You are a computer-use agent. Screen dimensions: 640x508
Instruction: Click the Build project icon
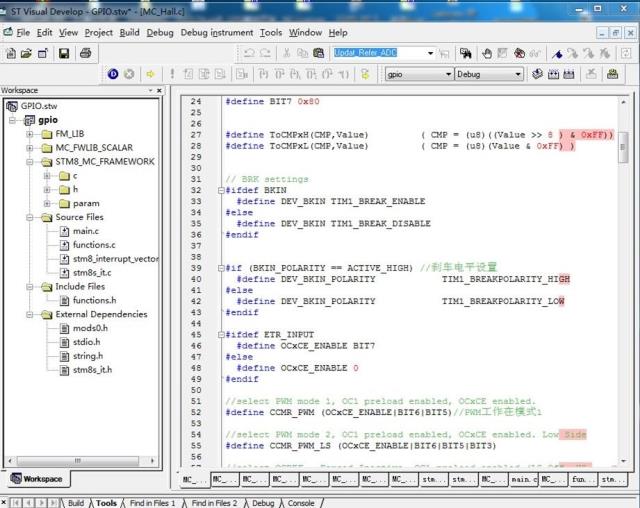click(553, 74)
